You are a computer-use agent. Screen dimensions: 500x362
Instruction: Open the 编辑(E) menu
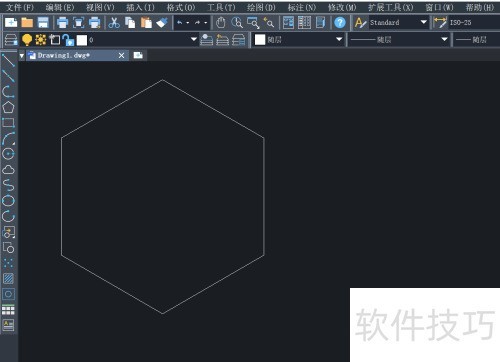[60, 7]
